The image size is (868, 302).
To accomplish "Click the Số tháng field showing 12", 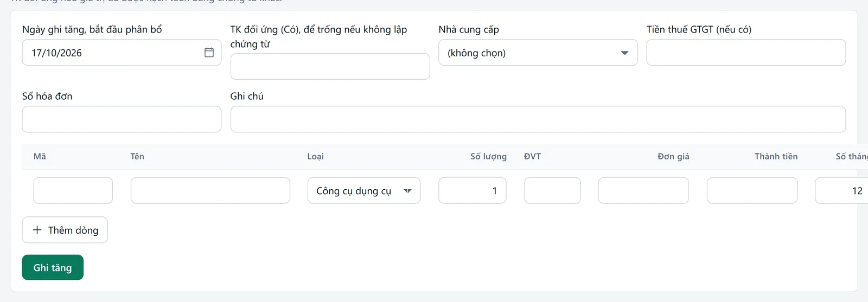I will [x=841, y=190].
